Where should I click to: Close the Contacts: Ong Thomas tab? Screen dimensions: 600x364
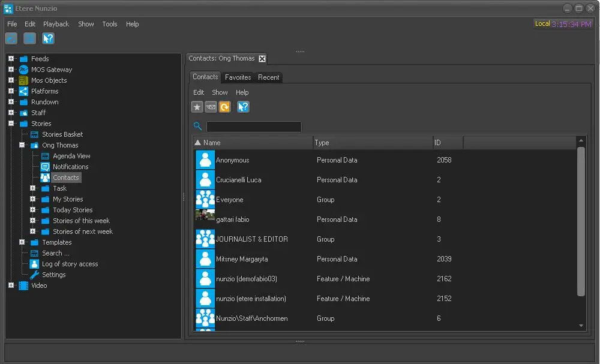click(x=262, y=58)
